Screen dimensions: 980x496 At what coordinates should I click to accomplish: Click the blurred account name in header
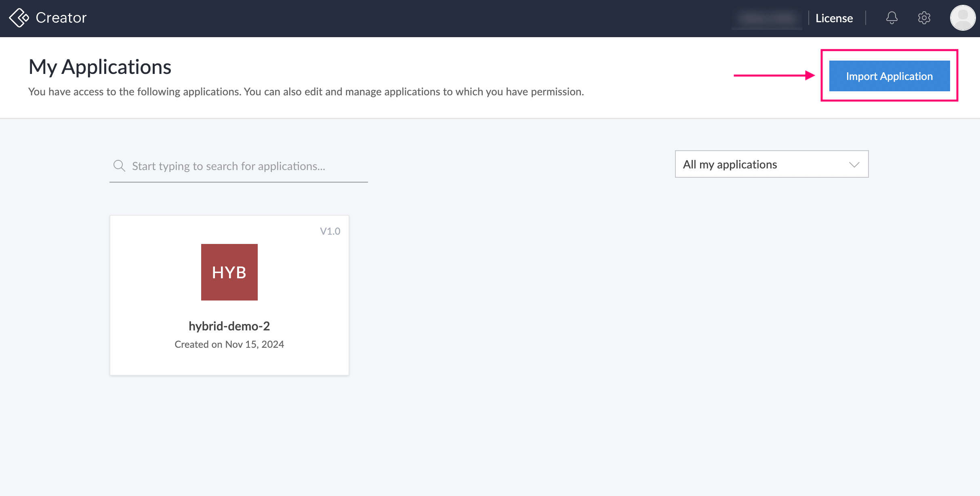[767, 18]
